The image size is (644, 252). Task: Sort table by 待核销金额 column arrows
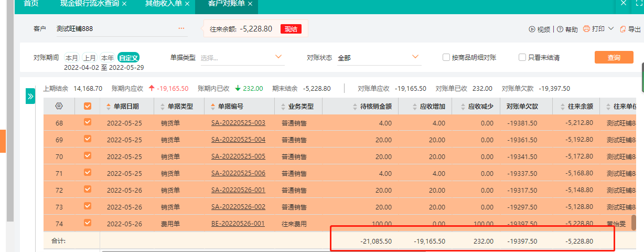pyautogui.click(x=356, y=107)
